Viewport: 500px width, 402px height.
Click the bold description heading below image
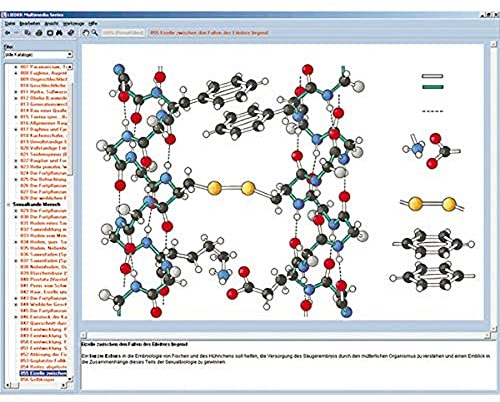tap(135, 344)
